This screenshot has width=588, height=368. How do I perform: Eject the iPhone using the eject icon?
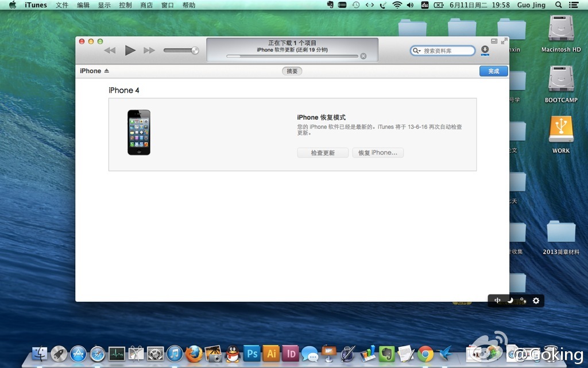(106, 71)
